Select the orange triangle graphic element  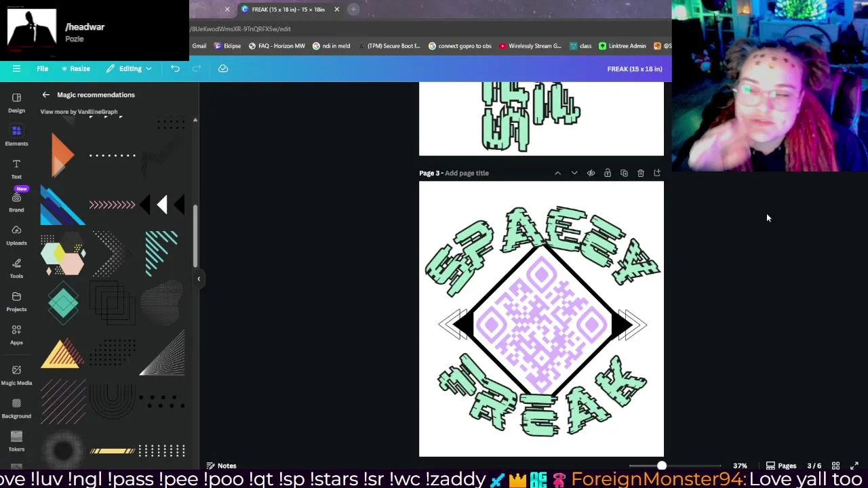tap(62, 156)
